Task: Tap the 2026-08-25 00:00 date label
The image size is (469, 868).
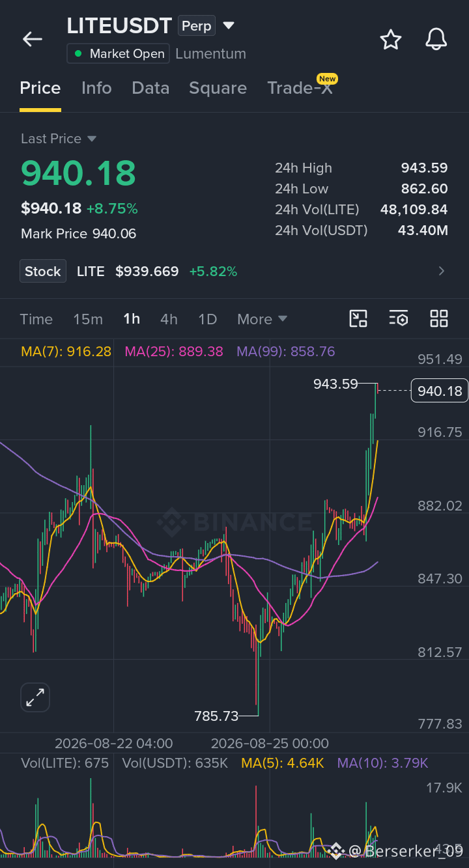Action: 270,744
